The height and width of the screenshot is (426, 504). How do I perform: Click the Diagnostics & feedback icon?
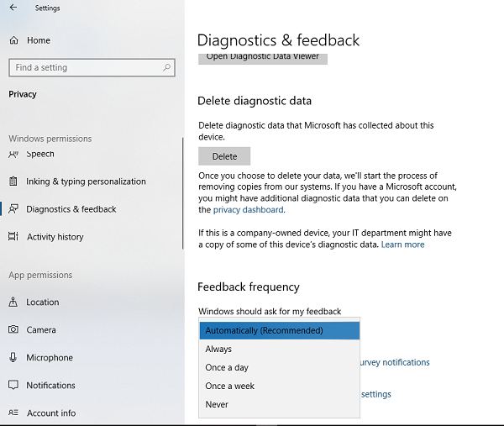click(13, 209)
